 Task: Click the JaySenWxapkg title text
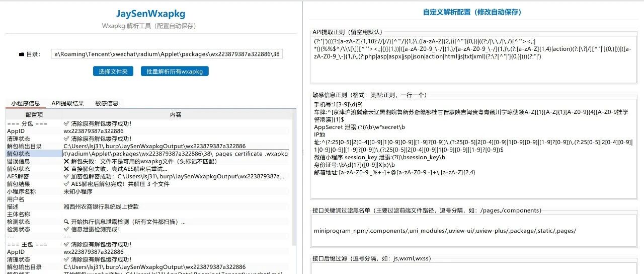(x=151, y=13)
